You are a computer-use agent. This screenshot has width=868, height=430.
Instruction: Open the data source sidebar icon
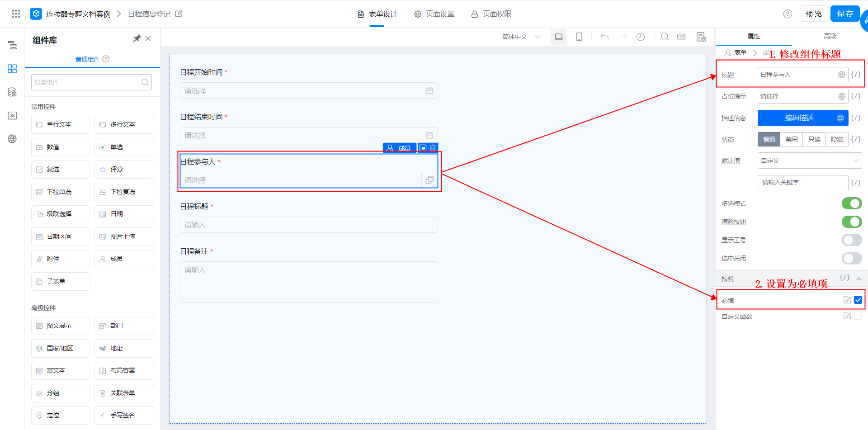pos(12,92)
